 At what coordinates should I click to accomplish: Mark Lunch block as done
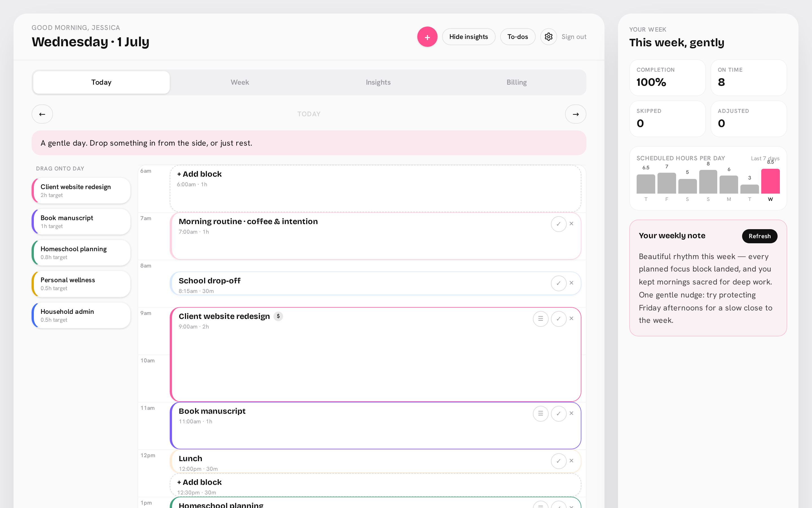click(558, 461)
